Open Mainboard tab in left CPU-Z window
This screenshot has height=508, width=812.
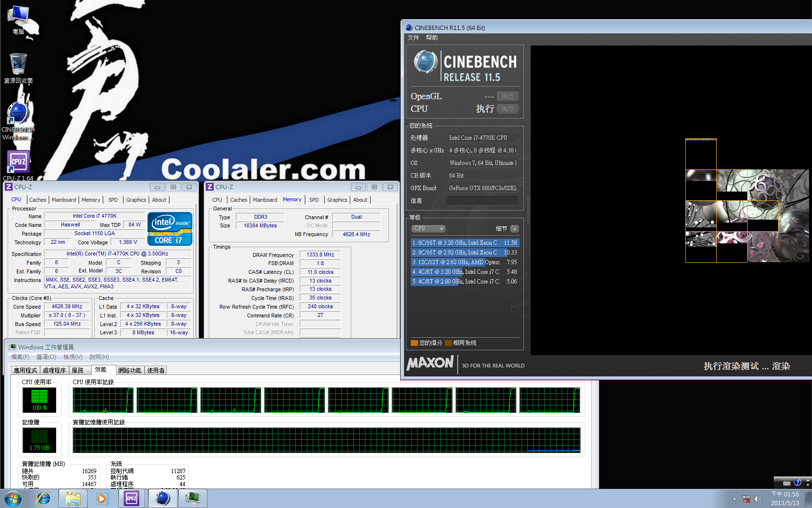pos(64,200)
